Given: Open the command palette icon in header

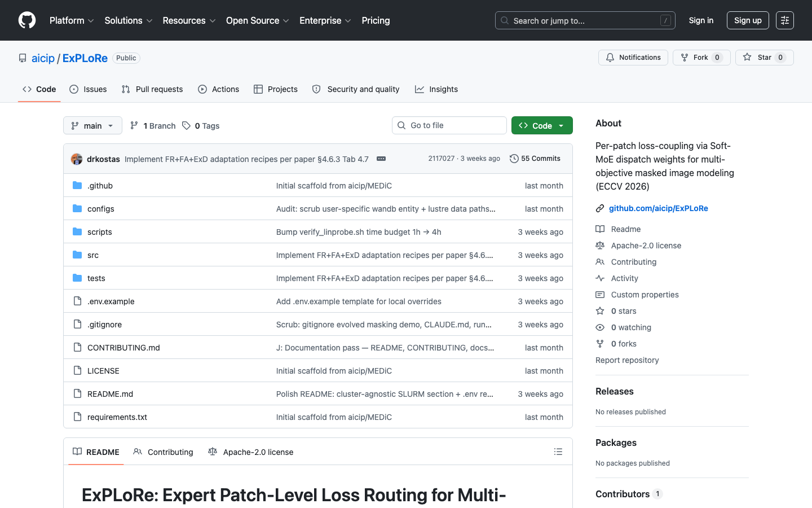Looking at the screenshot, I should [x=785, y=20].
